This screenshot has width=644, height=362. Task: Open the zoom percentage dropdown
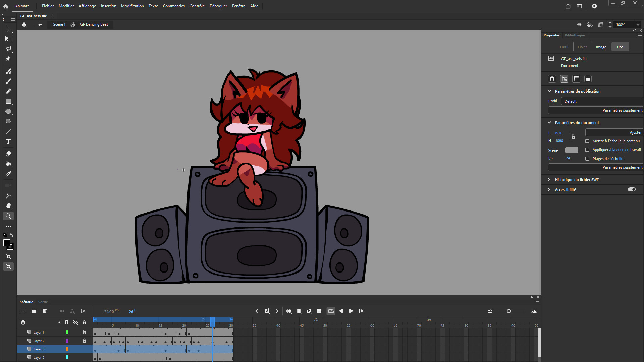click(638, 24)
